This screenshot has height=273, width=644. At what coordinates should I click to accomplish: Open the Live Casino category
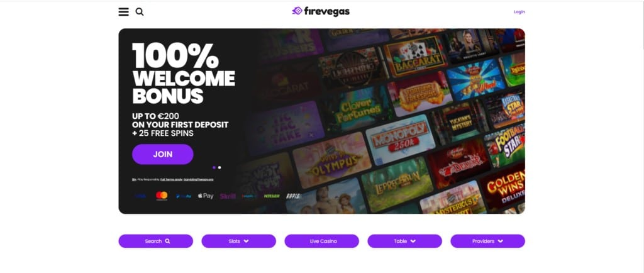321,241
